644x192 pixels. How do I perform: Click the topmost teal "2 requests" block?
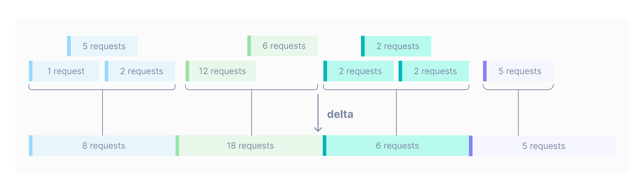tap(398, 46)
